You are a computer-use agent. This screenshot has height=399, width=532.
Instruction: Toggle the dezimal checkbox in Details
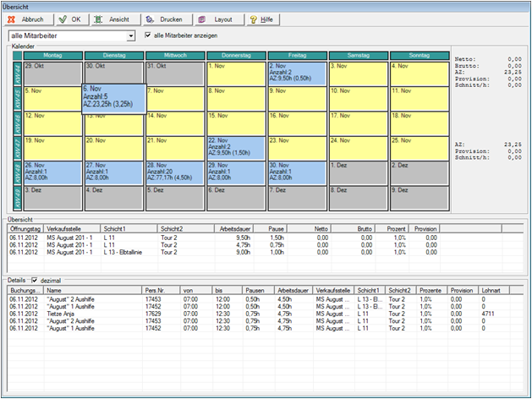tap(35, 281)
